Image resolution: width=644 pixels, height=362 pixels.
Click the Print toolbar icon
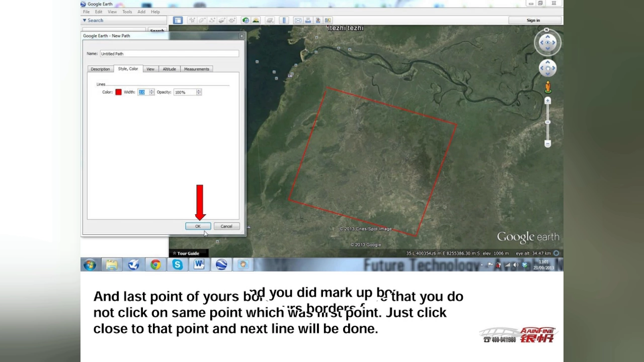(x=308, y=20)
